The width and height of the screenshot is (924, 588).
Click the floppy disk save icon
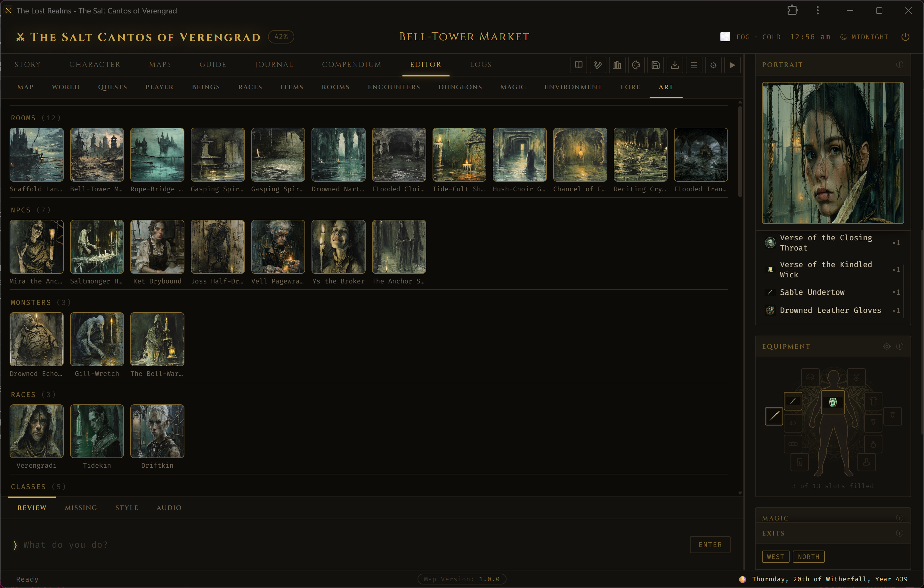(655, 65)
